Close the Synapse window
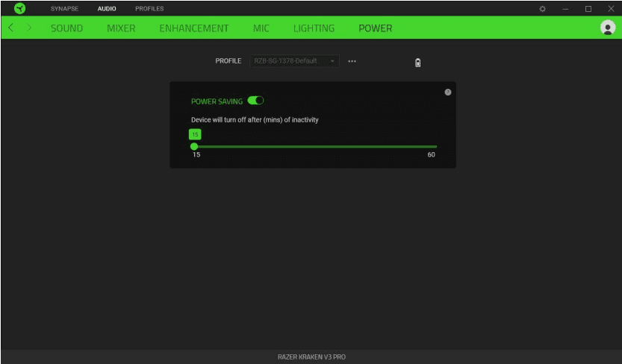Viewport: 622px width, 364px height. 611,8
